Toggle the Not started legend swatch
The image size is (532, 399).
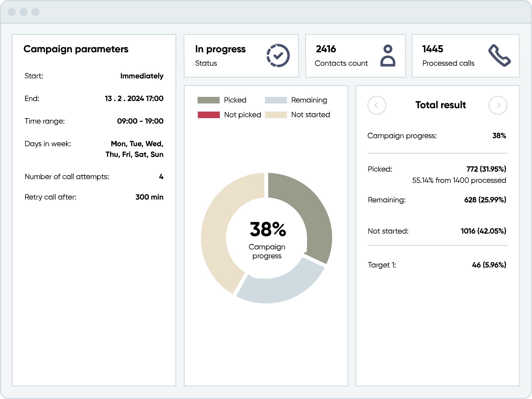pos(276,115)
